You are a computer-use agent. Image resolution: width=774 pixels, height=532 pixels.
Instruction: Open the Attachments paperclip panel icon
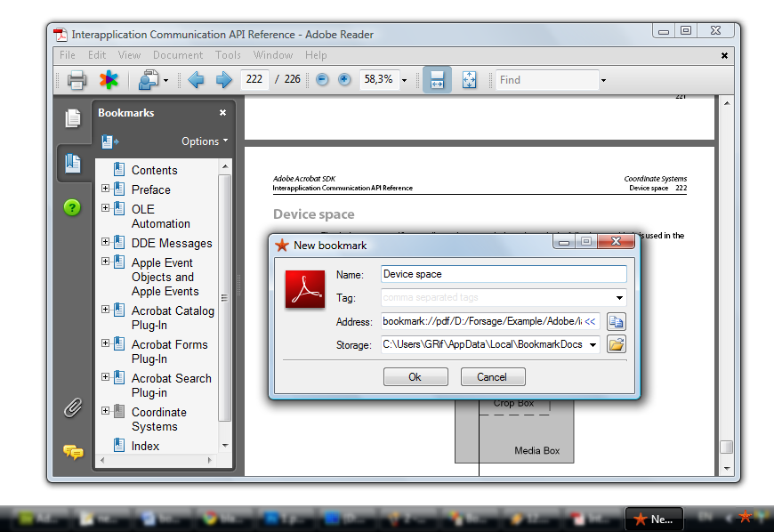click(x=73, y=407)
